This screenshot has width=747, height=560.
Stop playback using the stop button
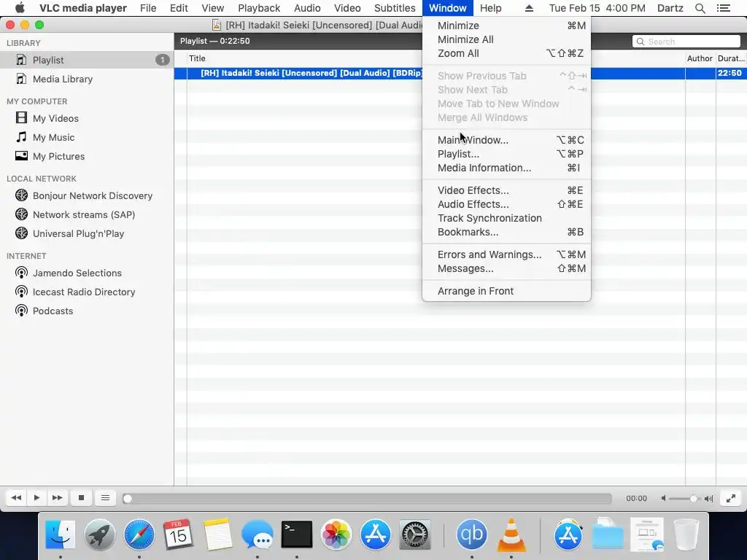(x=82, y=498)
